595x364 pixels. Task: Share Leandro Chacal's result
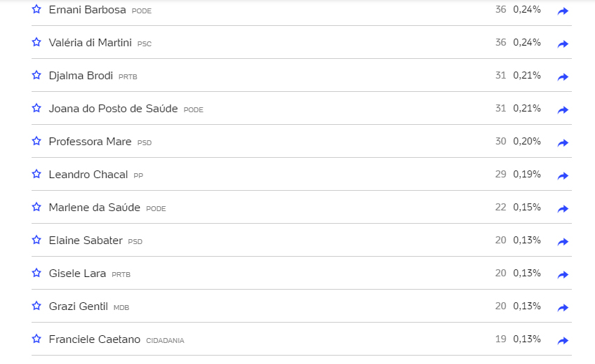pos(563,176)
